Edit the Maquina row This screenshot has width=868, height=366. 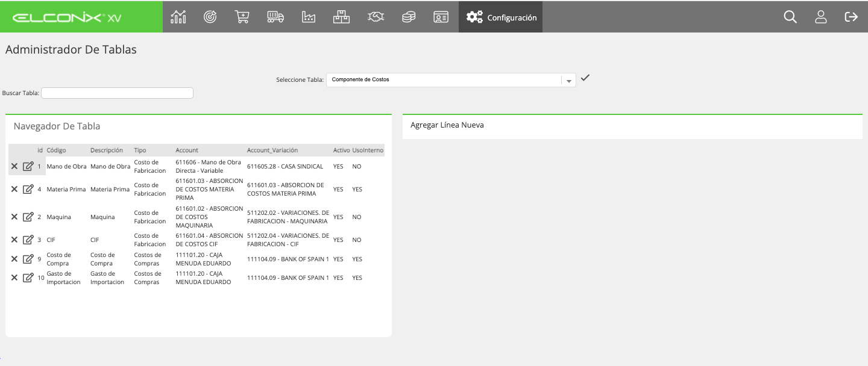click(x=28, y=217)
